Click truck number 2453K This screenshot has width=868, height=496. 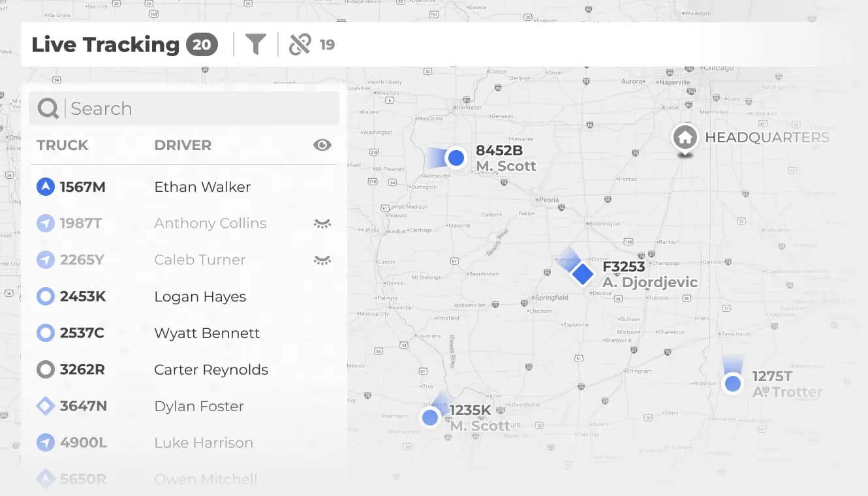point(83,297)
